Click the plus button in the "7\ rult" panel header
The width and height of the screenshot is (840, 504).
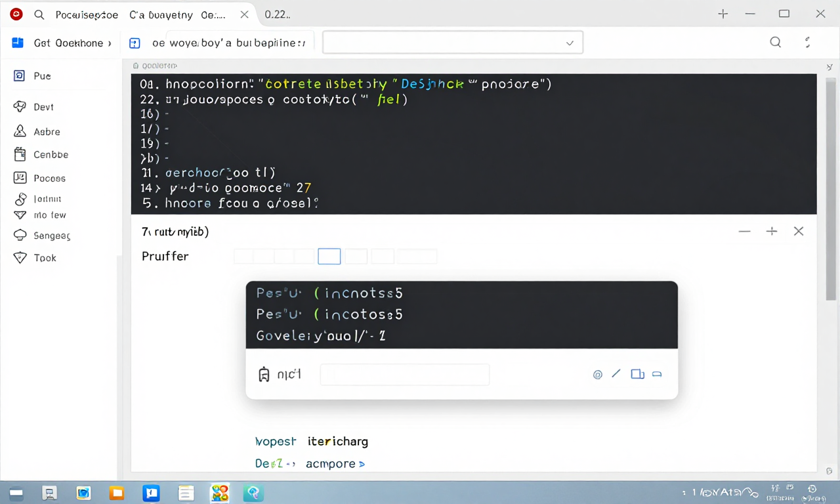point(772,231)
